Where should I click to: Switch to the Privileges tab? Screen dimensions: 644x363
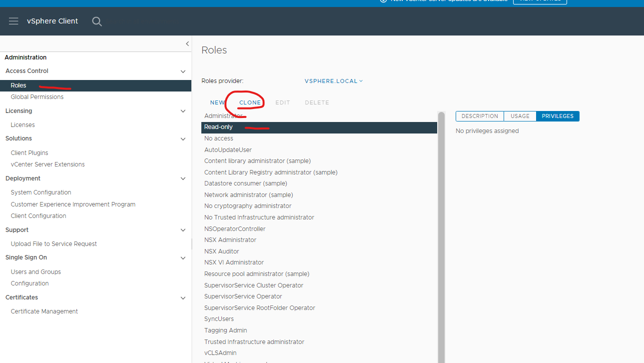[x=558, y=116]
